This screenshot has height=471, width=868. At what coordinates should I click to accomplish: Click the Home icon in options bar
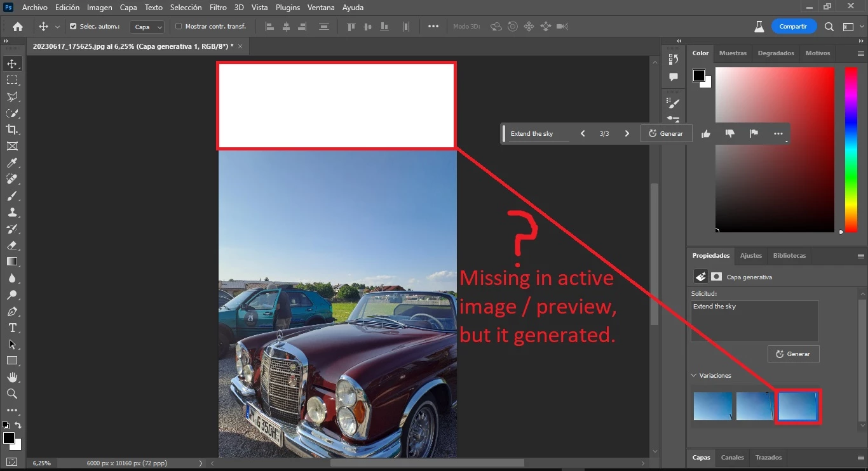tap(18, 27)
